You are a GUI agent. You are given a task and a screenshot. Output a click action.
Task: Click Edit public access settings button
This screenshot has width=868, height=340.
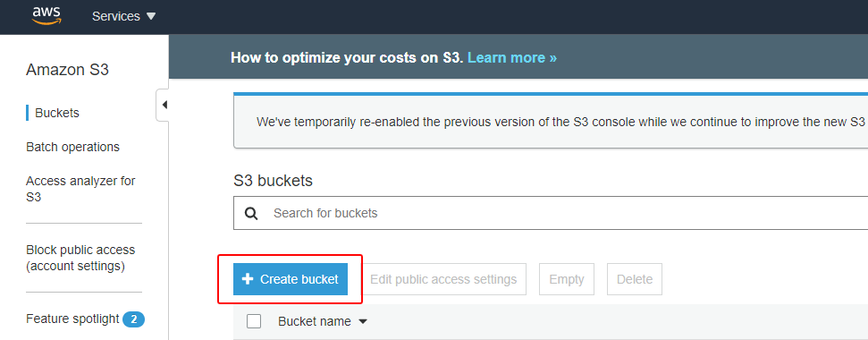443,279
